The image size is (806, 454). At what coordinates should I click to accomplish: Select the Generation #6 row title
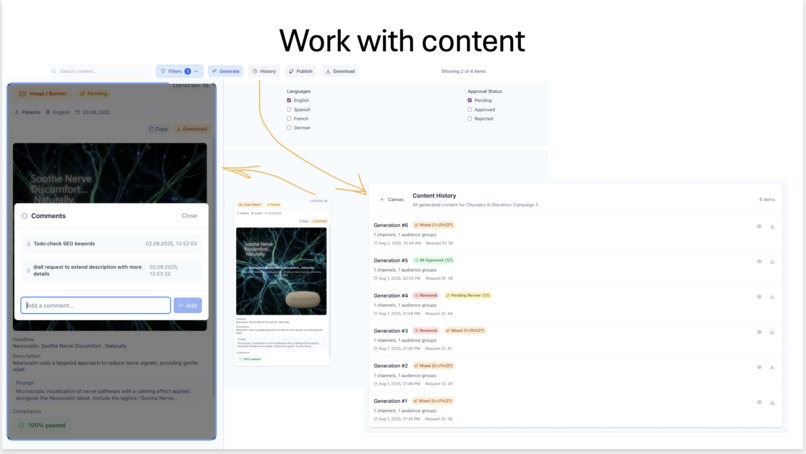click(x=391, y=225)
